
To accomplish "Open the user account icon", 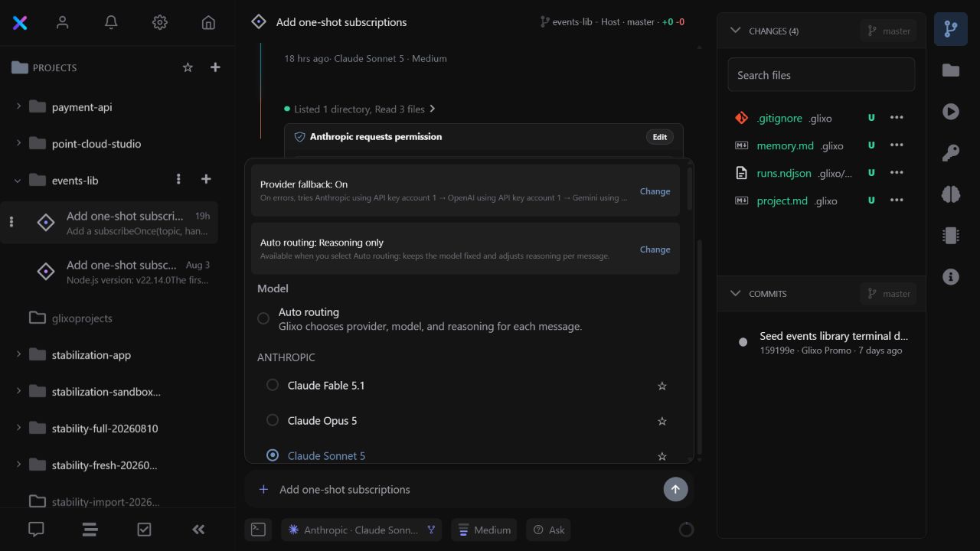I will coord(63,22).
